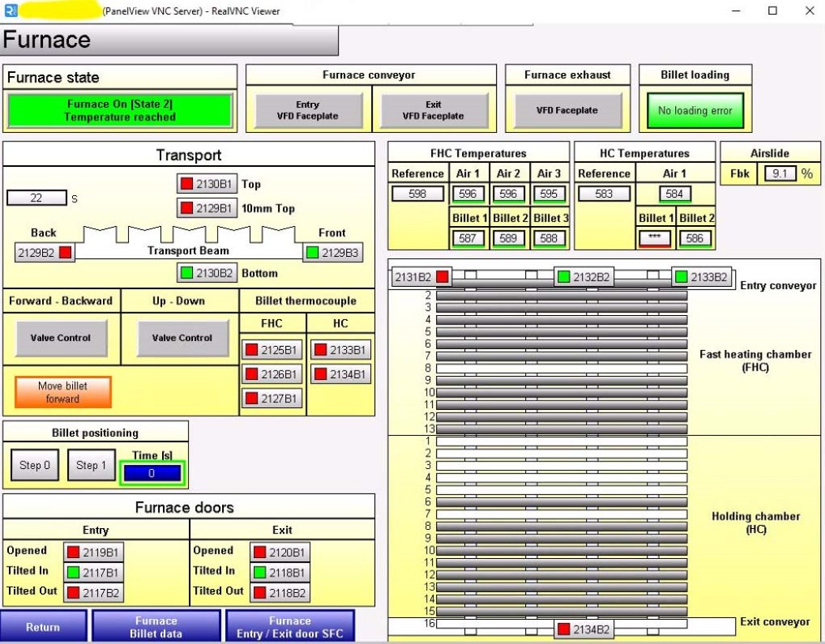Open the Furnace Billet data screen
The width and height of the screenshot is (825, 644).
coord(156,627)
